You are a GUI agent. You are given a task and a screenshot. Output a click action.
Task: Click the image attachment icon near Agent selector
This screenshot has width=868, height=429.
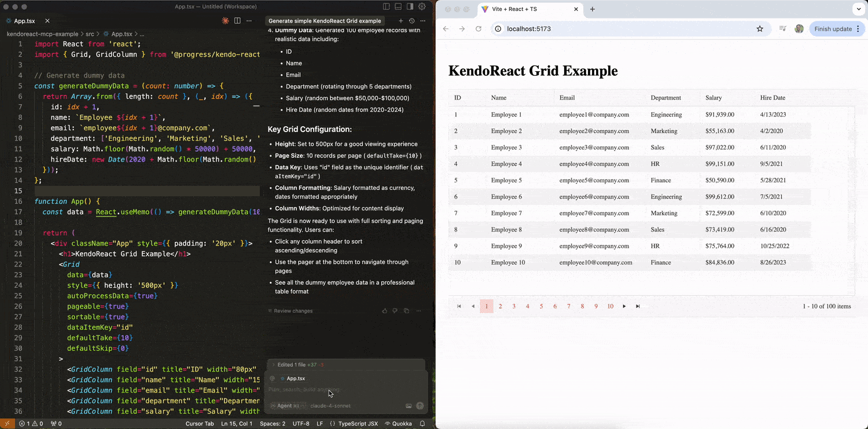coord(409,406)
